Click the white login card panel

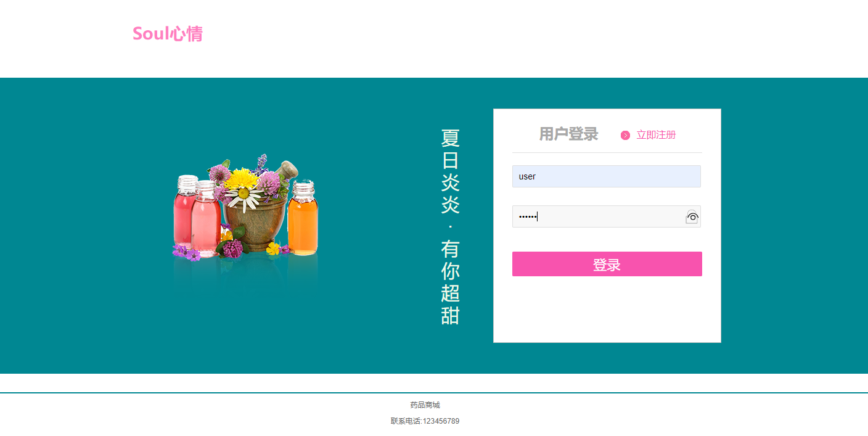(x=607, y=315)
